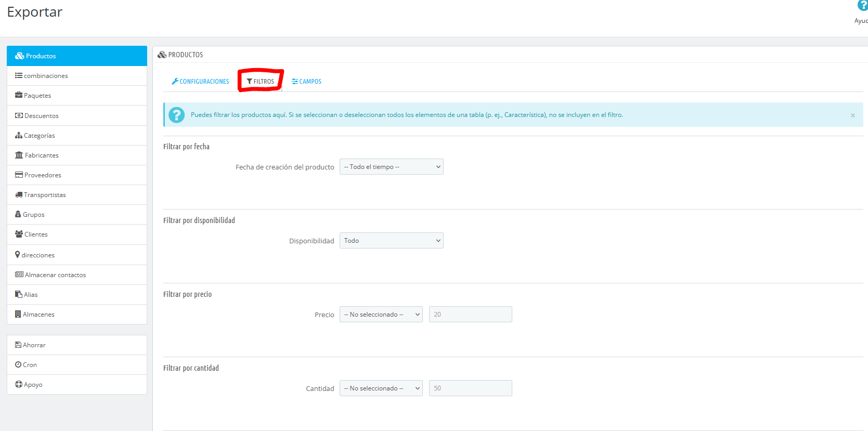
Task: Dismiss the blue info message
Action: tap(852, 115)
